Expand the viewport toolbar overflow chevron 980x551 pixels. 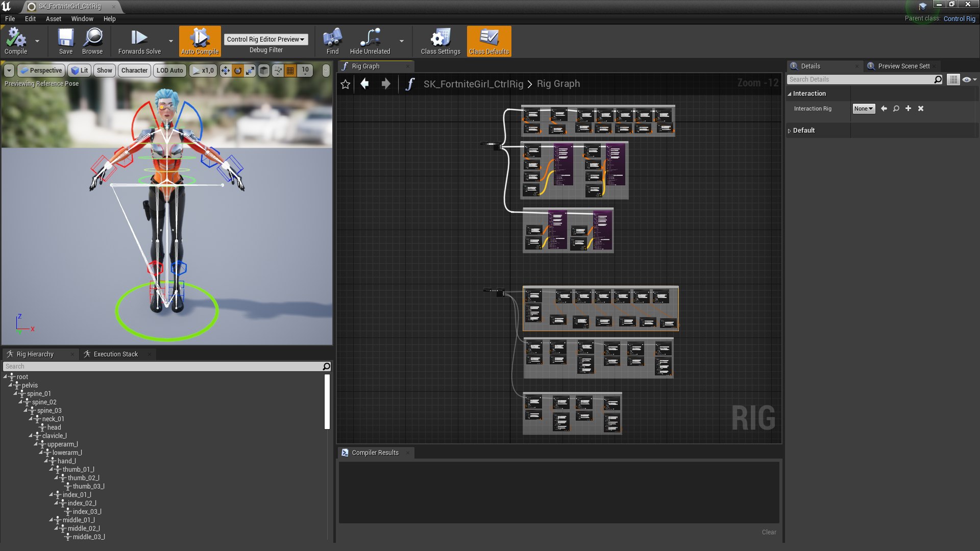pos(326,70)
